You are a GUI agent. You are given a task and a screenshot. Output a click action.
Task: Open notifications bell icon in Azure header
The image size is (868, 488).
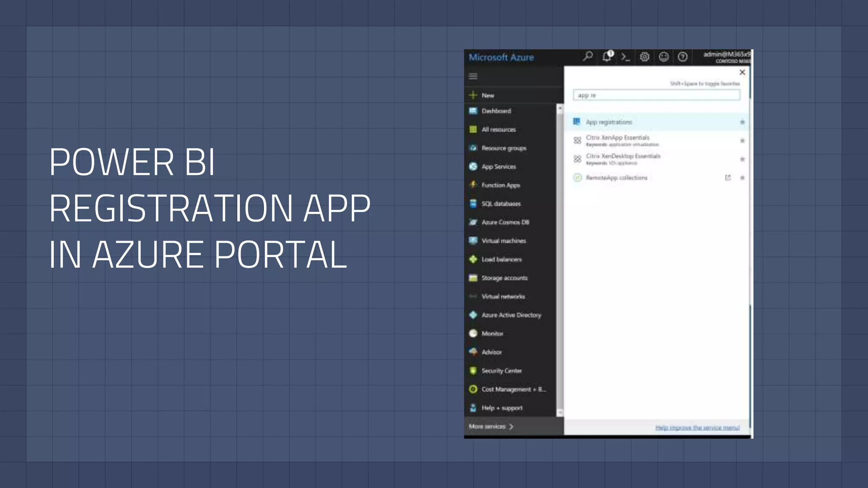pos(607,56)
